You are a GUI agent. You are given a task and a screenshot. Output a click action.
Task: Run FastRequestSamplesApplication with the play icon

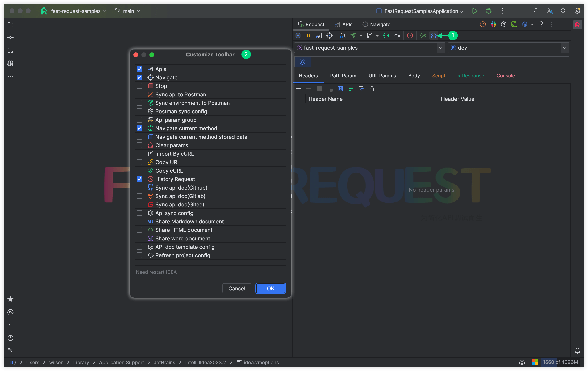click(x=475, y=11)
